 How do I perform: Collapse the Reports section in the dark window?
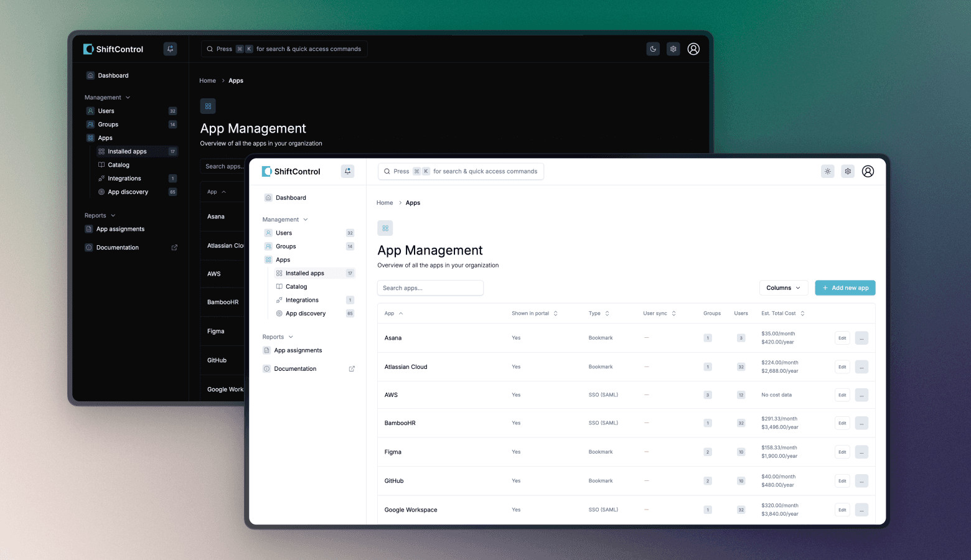(x=100, y=216)
